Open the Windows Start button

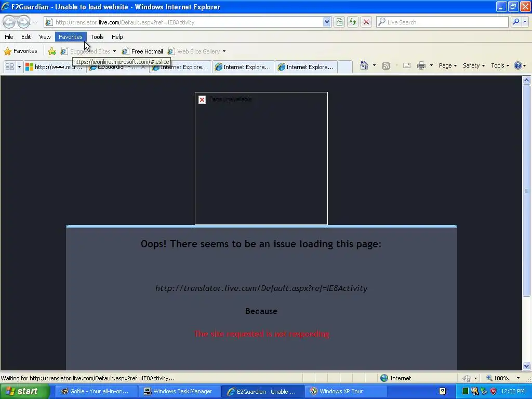point(24,391)
